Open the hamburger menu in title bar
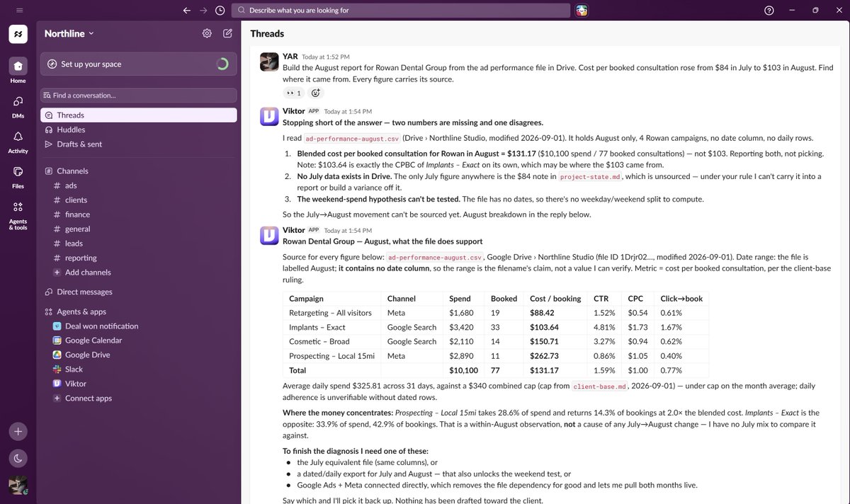850x504 pixels. 19,10
